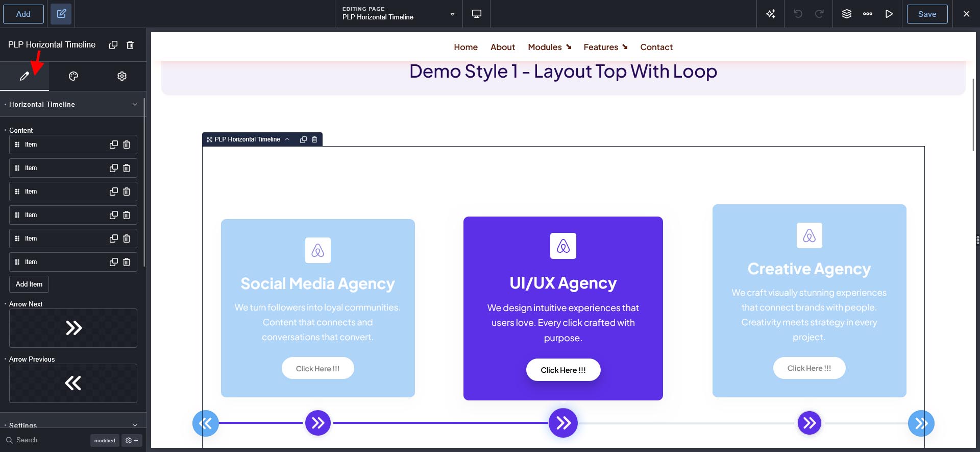Duplicate the fourth Item in Content list
Screen dimensions: 980x452
pos(114,215)
